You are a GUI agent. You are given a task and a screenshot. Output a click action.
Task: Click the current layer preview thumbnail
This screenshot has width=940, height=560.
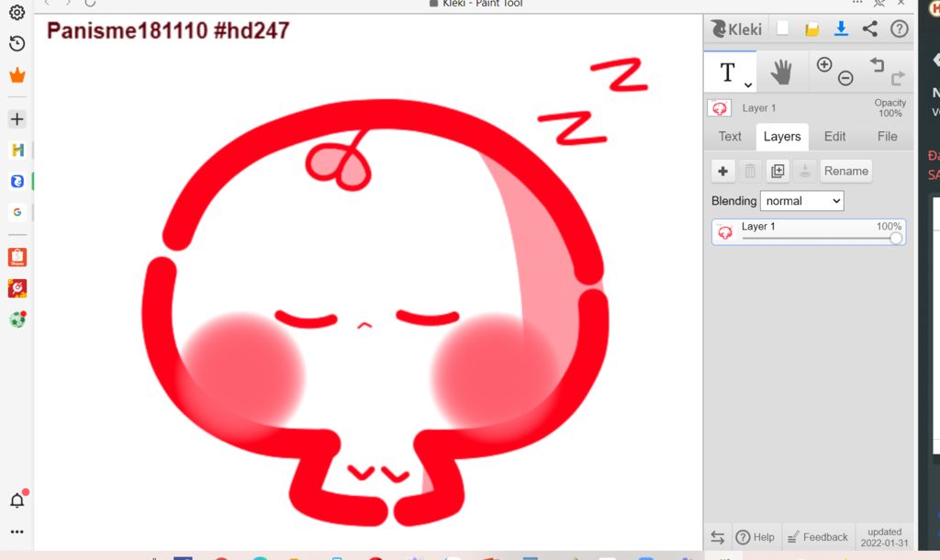[720, 108]
